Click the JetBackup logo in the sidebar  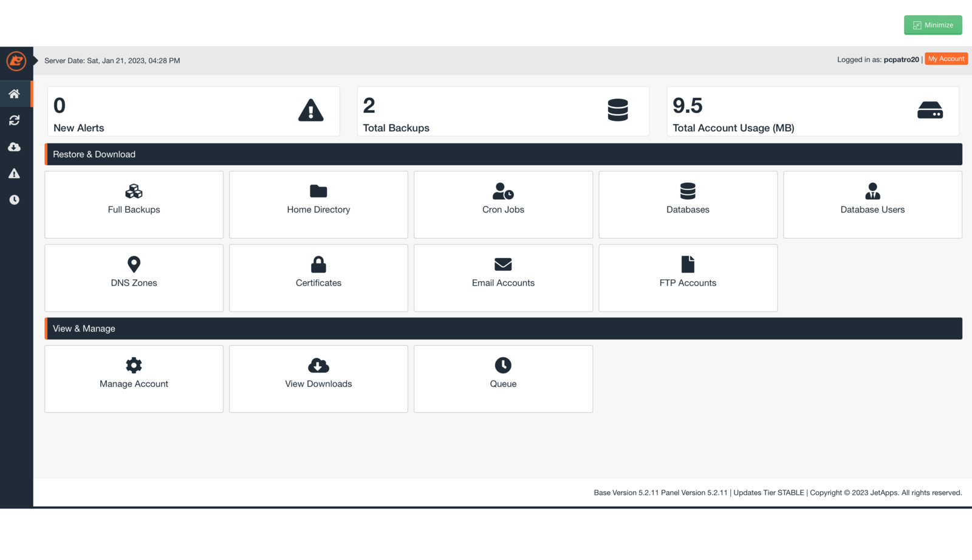(16, 61)
